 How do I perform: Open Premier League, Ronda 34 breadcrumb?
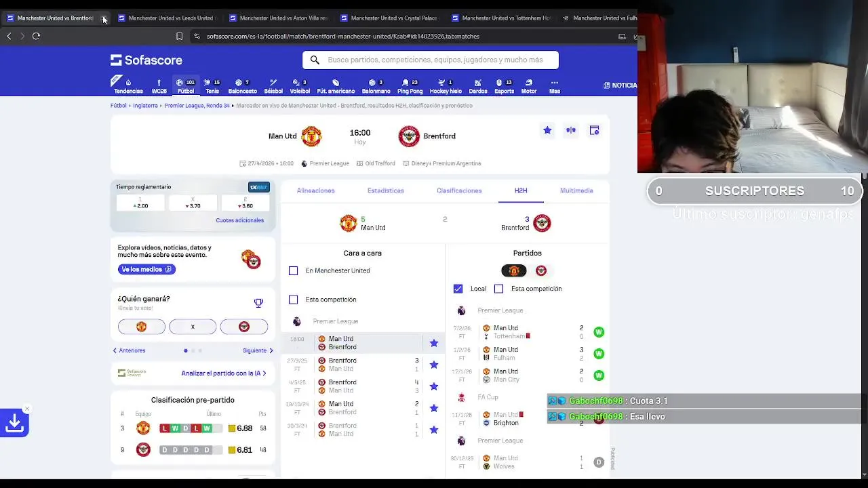coord(197,106)
